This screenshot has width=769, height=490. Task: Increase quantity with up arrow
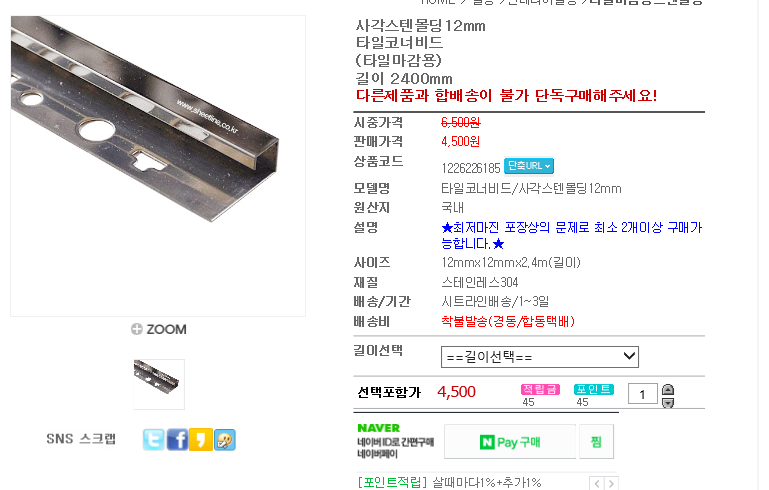pos(668,389)
